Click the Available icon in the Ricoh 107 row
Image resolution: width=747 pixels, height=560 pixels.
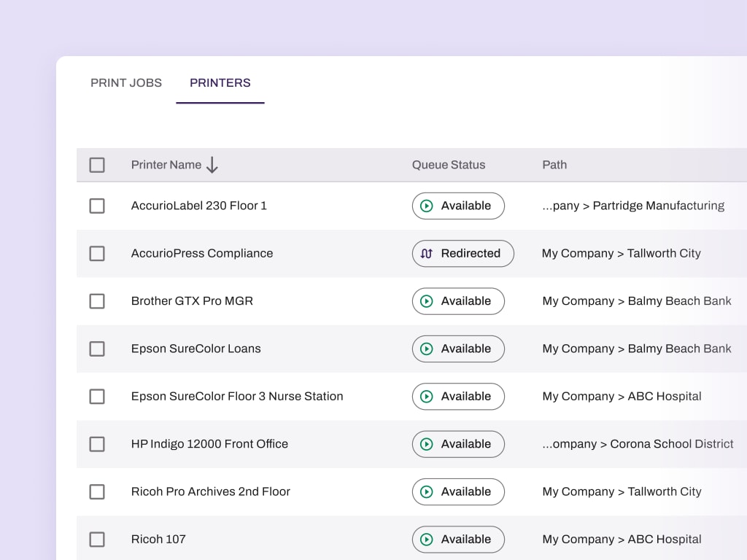coord(427,540)
